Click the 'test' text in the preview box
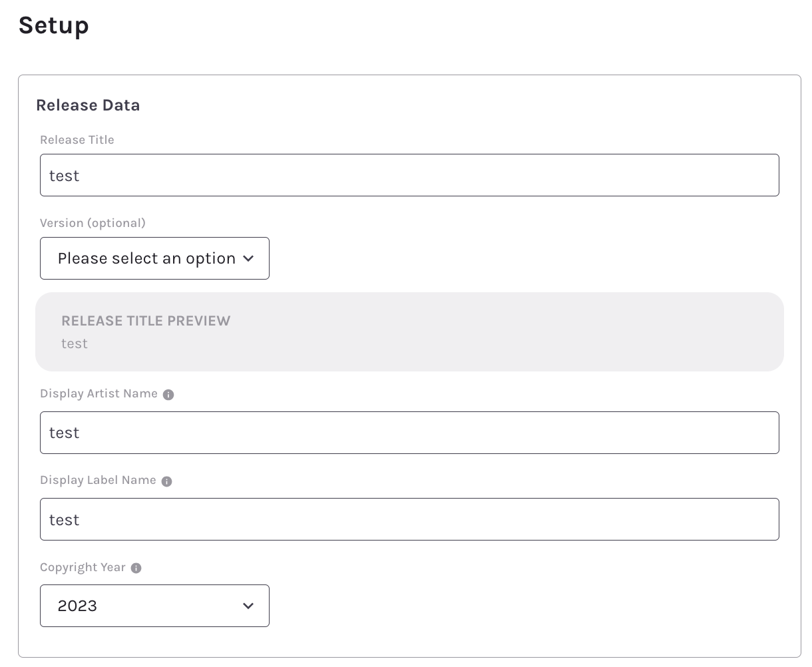The width and height of the screenshot is (812, 667). 75,343
